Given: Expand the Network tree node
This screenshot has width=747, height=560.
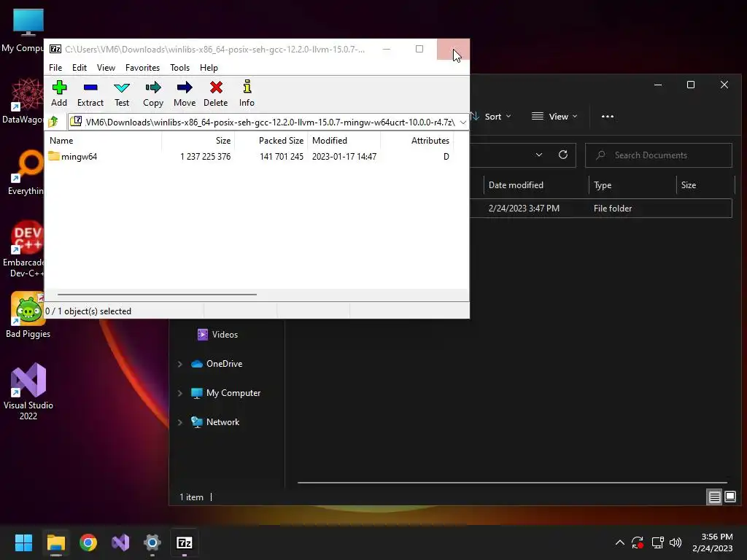Looking at the screenshot, I should point(180,422).
